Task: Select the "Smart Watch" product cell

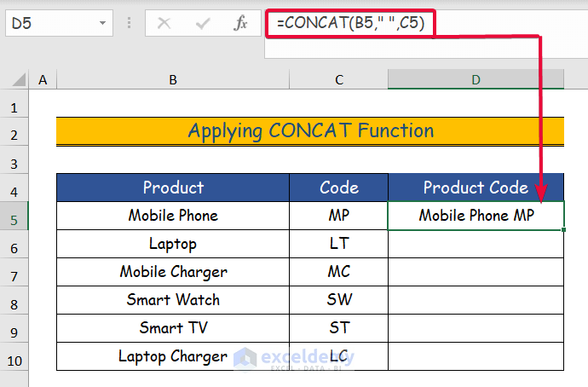Action: tap(173, 300)
